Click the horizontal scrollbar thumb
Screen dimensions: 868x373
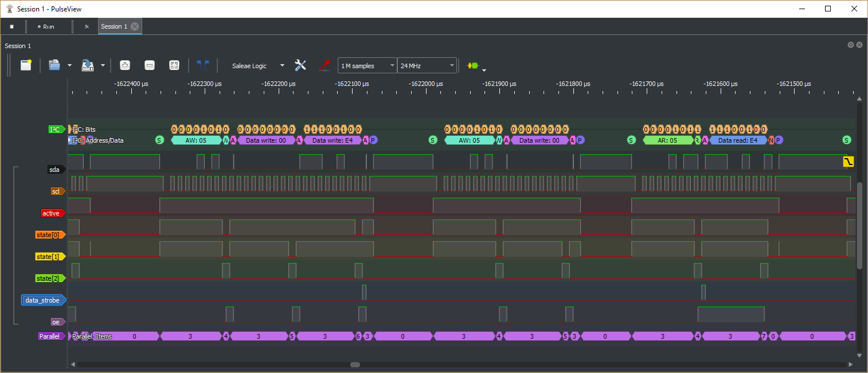pyautogui.click(x=355, y=364)
